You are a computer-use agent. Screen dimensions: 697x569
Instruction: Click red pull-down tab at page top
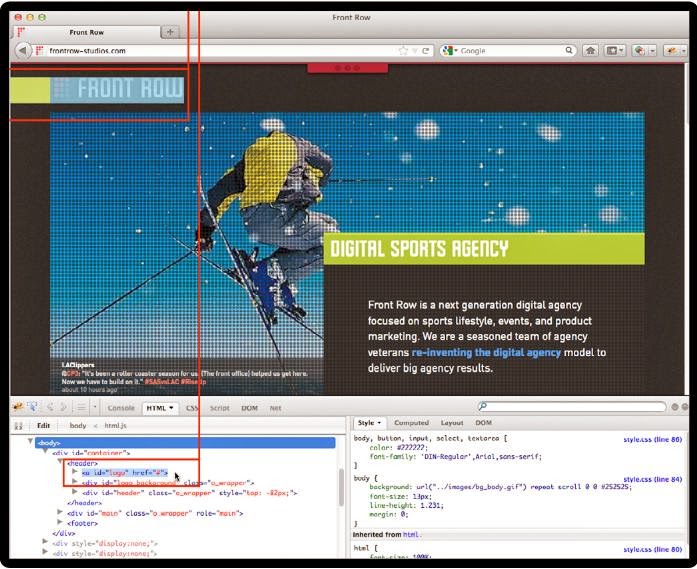pyautogui.click(x=348, y=68)
